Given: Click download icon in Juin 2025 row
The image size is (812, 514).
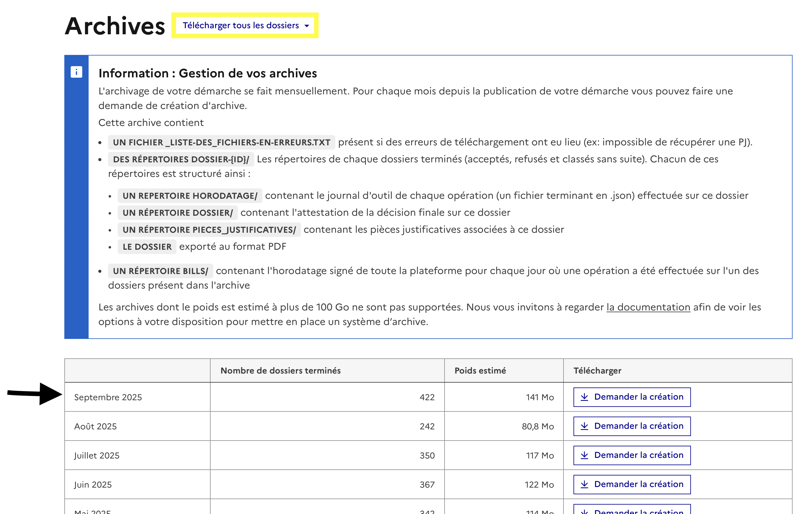Looking at the screenshot, I should tap(584, 484).
